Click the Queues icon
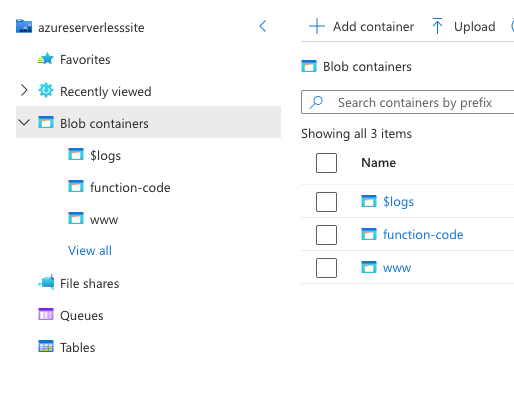514x396 pixels. pos(46,314)
